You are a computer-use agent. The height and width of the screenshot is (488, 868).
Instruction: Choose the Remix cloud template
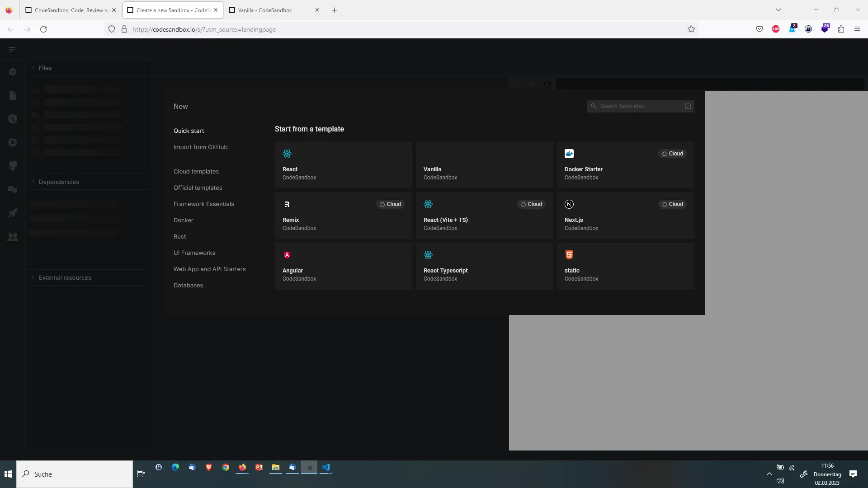point(344,216)
